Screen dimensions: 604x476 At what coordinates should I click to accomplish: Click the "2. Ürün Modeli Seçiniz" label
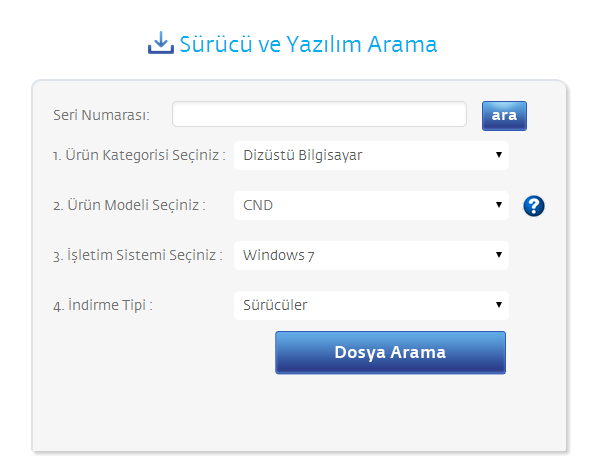click(x=129, y=206)
